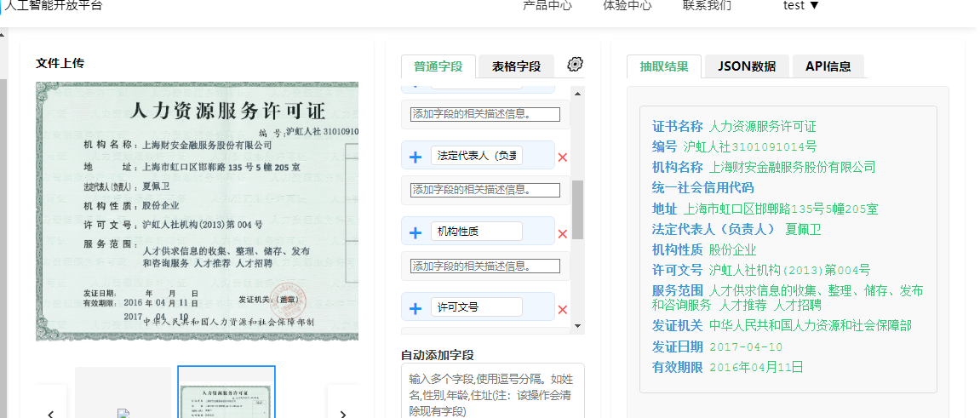Delete the 许可文号 field with red X
980x418 pixels.
pyautogui.click(x=562, y=309)
